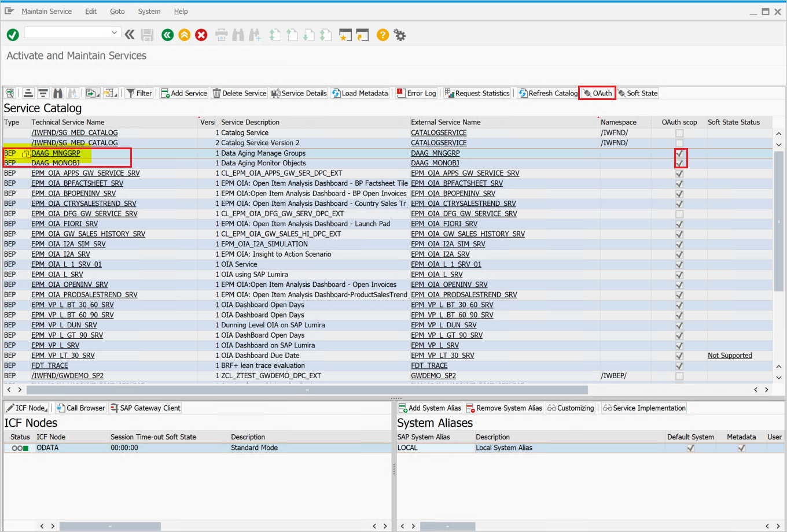Viewport: 787px width, 532px height.
Task: Open the Not Supported soft state link
Action: coord(730,355)
